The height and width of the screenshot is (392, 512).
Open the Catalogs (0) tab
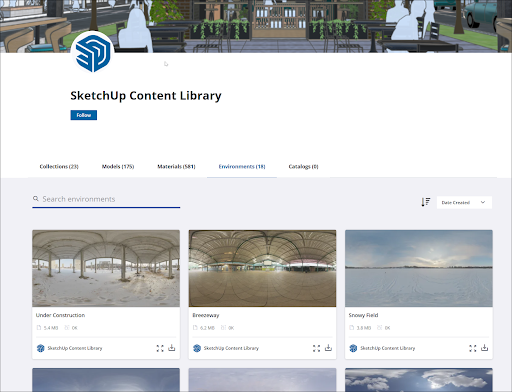coord(303,166)
